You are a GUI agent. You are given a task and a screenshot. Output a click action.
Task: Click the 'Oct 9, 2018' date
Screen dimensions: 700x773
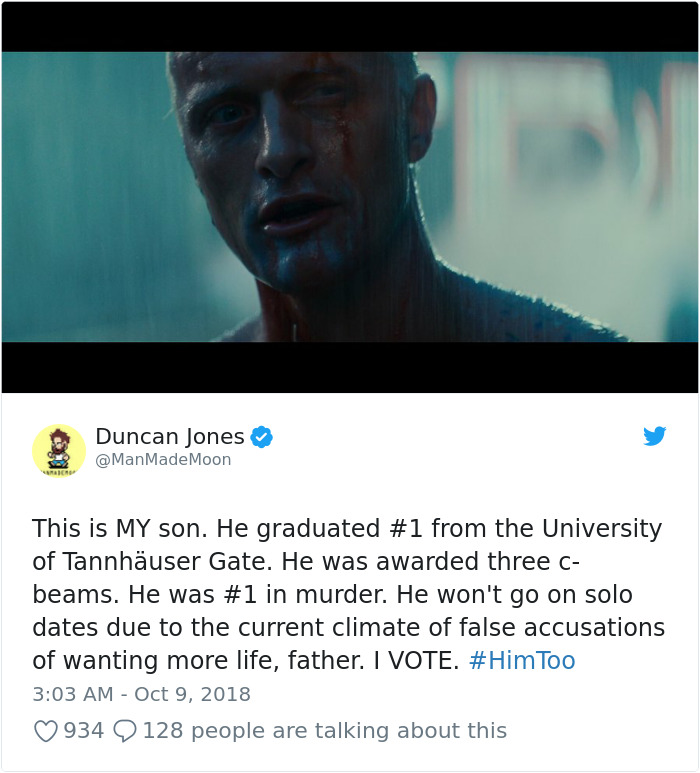[x=192, y=694]
